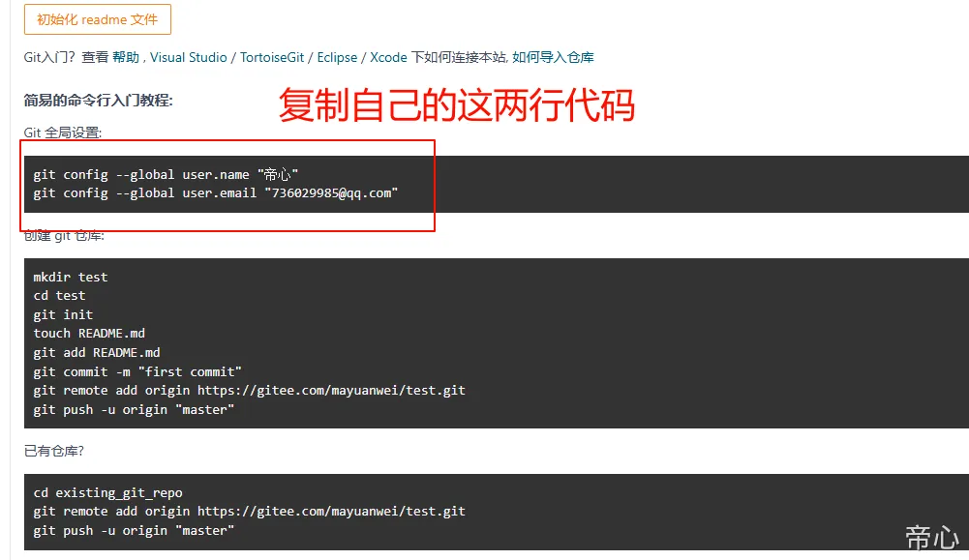Open the 如何导入仓库 link

[553, 57]
